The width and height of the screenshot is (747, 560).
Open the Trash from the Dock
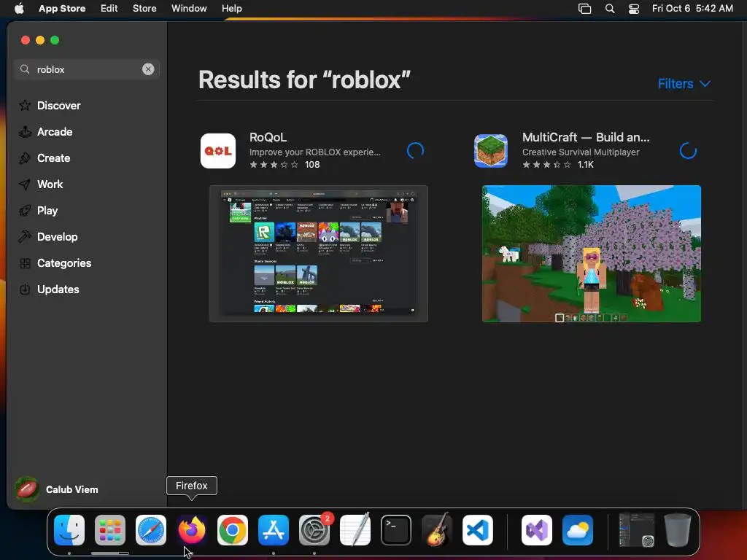tap(678, 530)
